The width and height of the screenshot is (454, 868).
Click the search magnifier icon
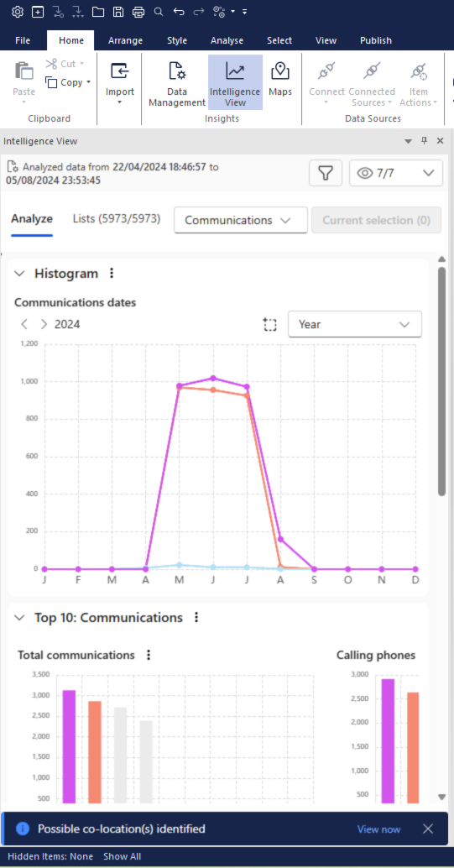[159, 12]
